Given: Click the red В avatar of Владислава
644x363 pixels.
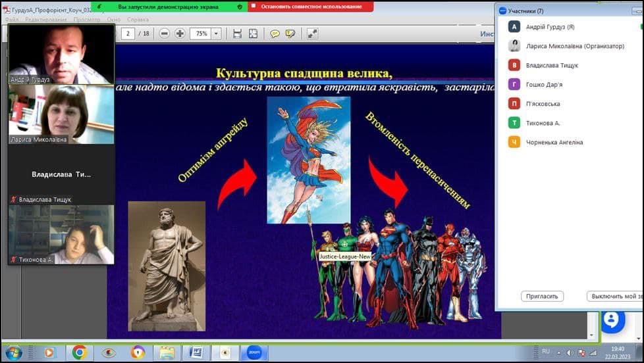Looking at the screenshot, I should [514, 65].
